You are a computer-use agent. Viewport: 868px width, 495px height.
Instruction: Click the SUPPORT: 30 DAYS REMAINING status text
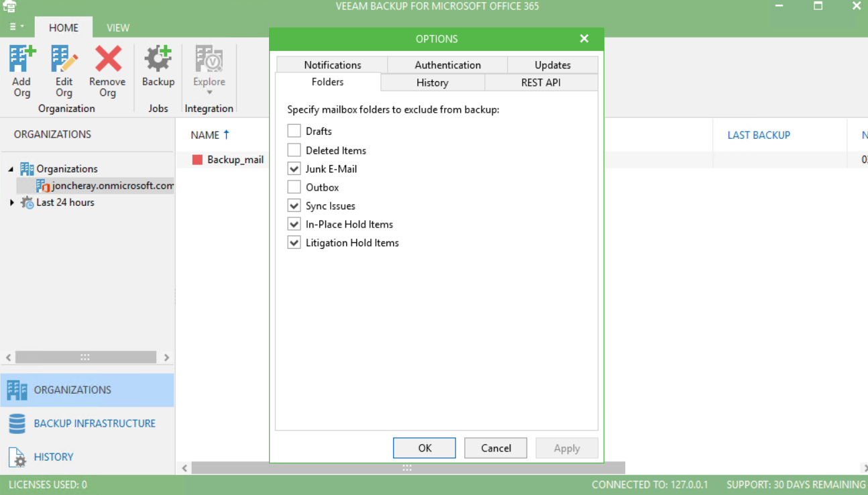click(796, 484)
